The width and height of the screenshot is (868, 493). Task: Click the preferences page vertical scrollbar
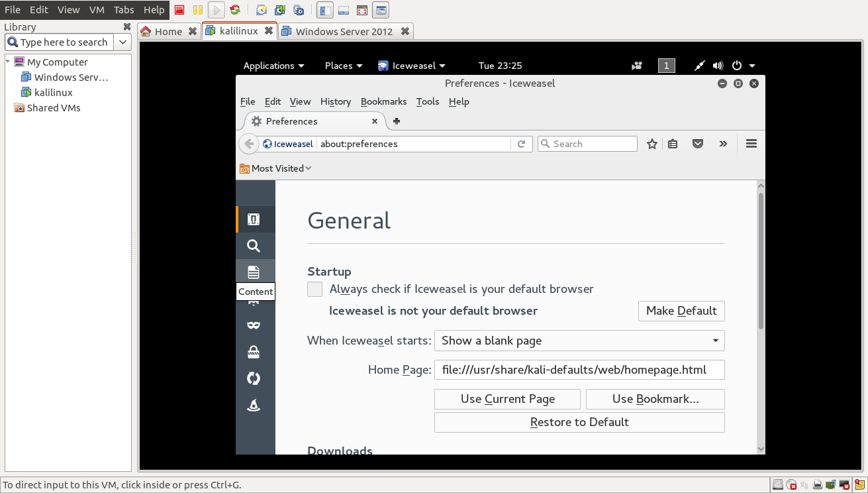761,261
